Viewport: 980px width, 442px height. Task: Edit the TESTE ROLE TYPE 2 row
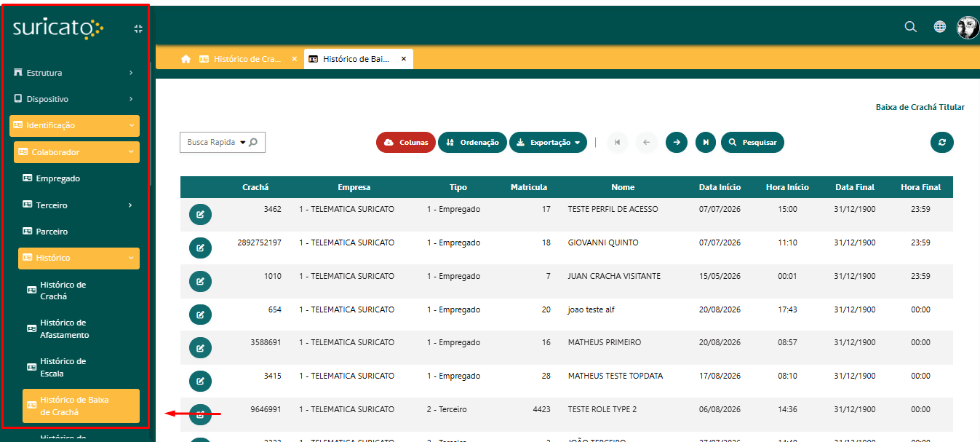click(200, 414)
